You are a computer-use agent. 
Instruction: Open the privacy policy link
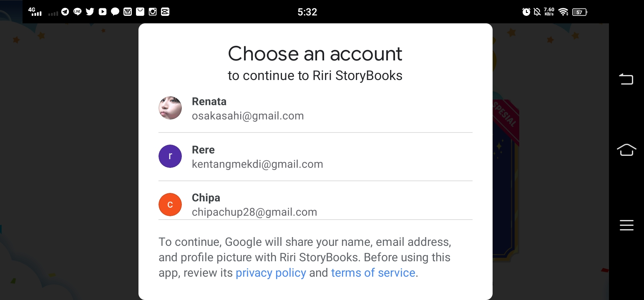coord(271,272)
